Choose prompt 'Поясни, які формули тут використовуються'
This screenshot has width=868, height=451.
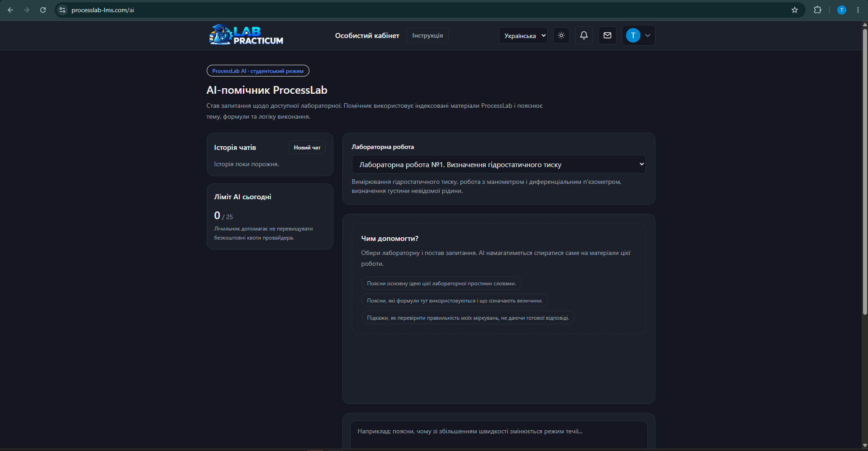pos(454,301)
